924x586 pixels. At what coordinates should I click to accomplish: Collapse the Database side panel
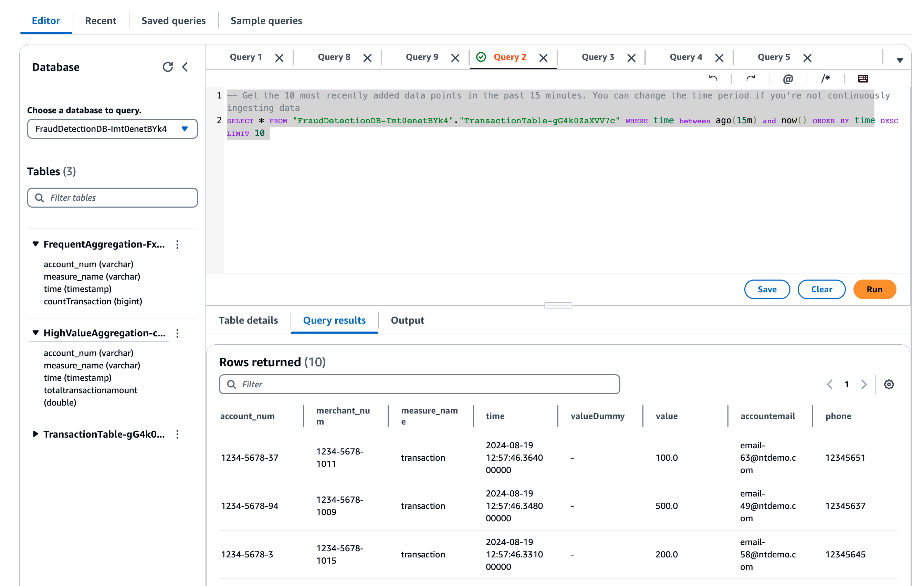tap(185, 67)
